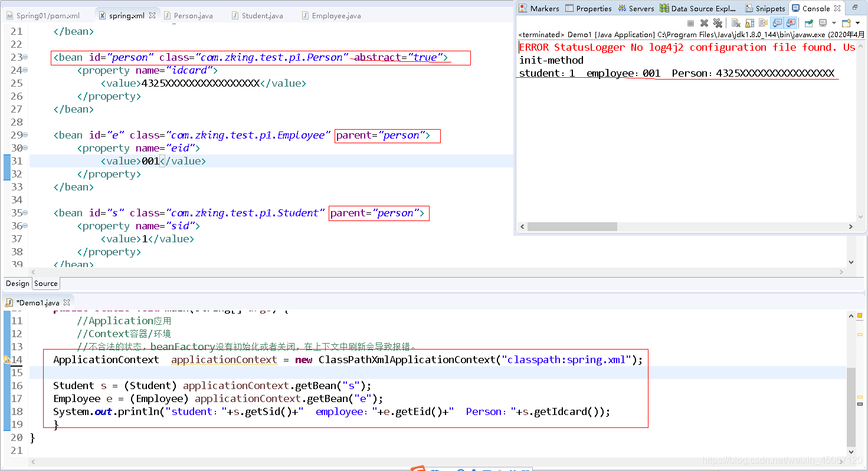Click the XML editor horizontal scrollbar left arrow
This screenshot has width=868, height=471.
[32, 272]
